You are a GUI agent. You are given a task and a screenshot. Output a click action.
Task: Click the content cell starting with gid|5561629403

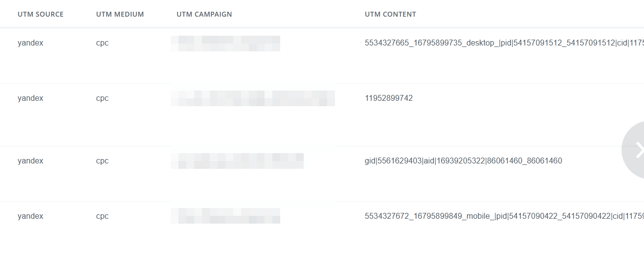tap(463, 161)
